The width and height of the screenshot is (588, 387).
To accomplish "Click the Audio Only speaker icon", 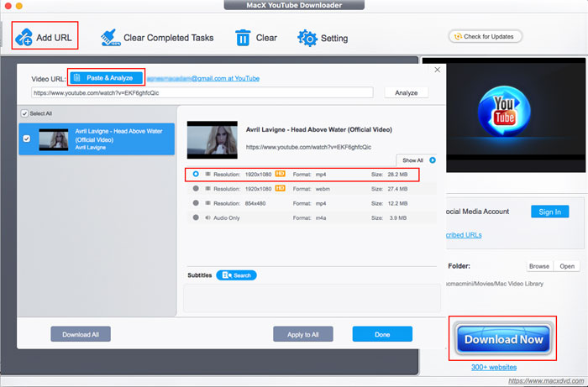I will pyautogui.click(x=207, y=217).
